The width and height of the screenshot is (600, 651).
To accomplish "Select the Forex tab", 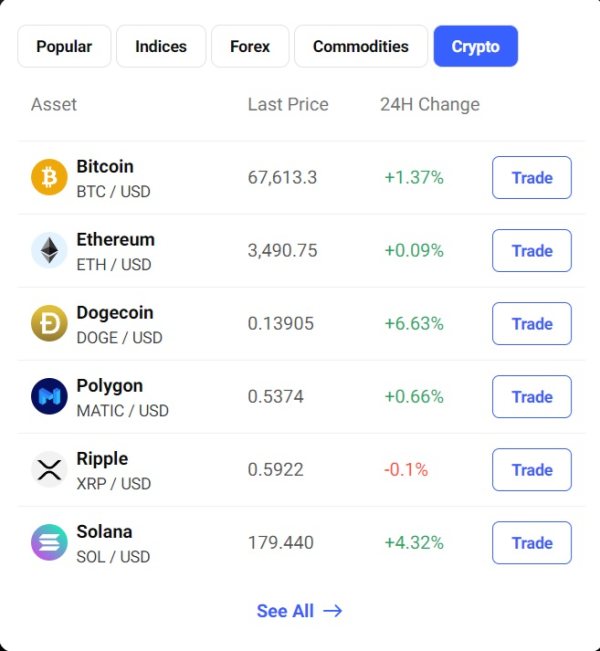I will click(250, 46).
